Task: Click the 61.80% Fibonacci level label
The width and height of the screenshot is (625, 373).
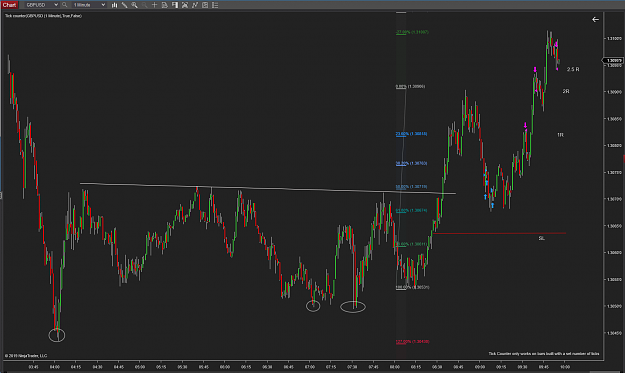Action: (411, 210)
